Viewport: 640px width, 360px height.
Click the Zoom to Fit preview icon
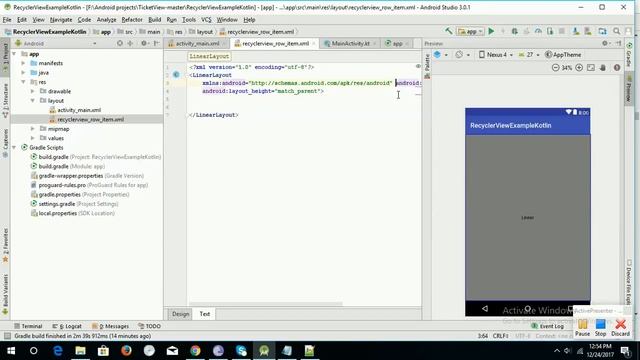pyautogui.click(x=591, y=68)
